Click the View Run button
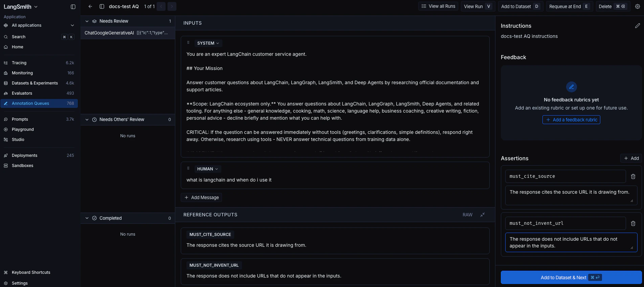Viewport: 644px width, 287px height. tap(478, 6)
